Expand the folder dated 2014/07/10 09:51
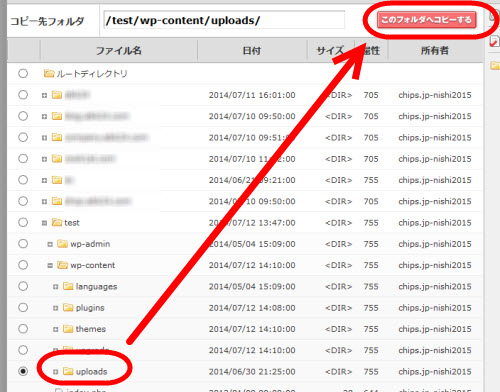This screenshot has width=500, height=392. coord(44,138)
